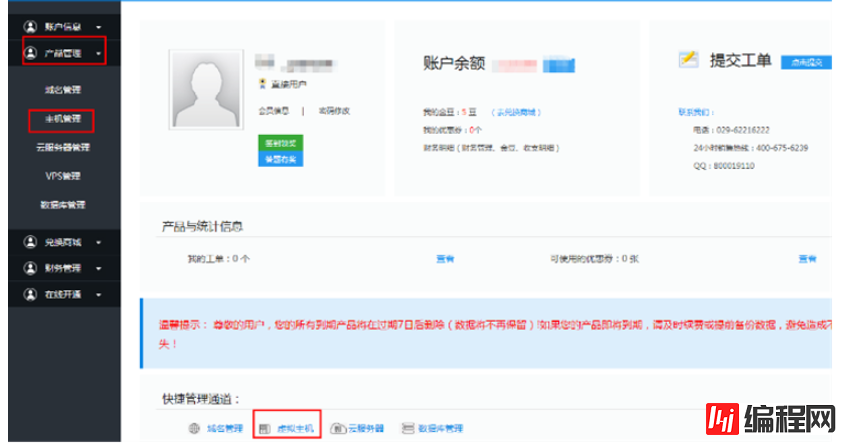Click the 在线开通 sidebar user icon
Screen dimensions: 846x445
click(x=30, y=295)
